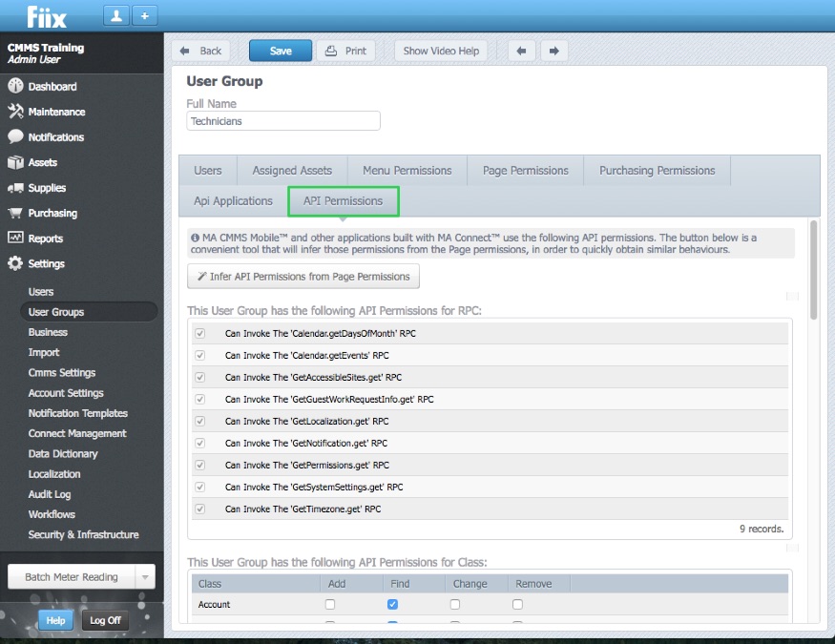
Task: Toggle the 'Calendar.getEvents' RPC checkbox
Action: (x=200, y=355)
